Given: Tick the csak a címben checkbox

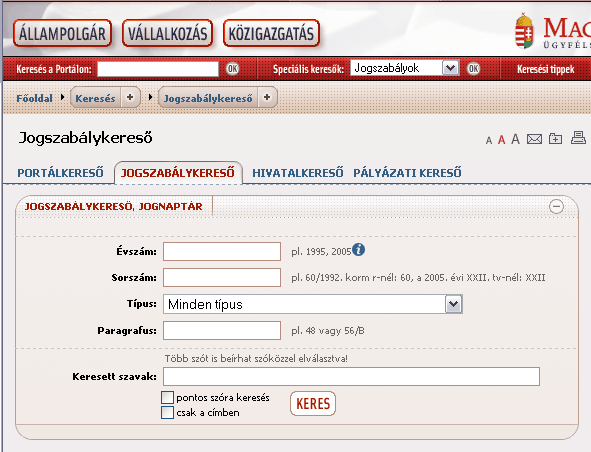Looking at the screenshot, I should (167, 412).
